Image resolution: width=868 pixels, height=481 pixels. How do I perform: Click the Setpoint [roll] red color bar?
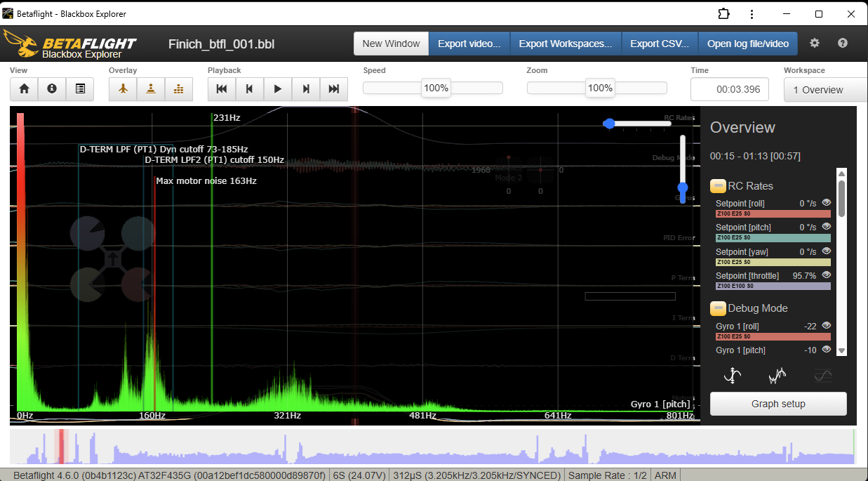[x=773, y=213]
